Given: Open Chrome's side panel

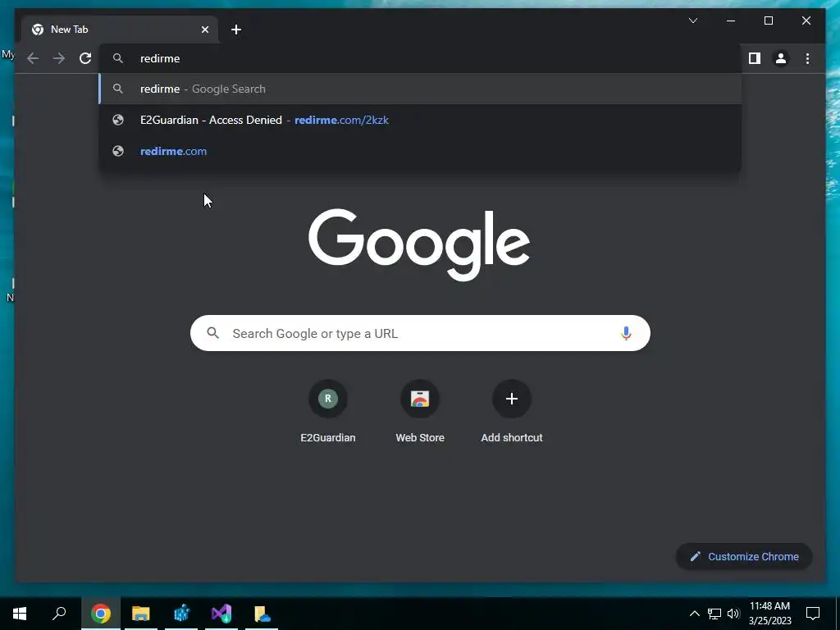Looking at the screenshot, I should point(755,58).
